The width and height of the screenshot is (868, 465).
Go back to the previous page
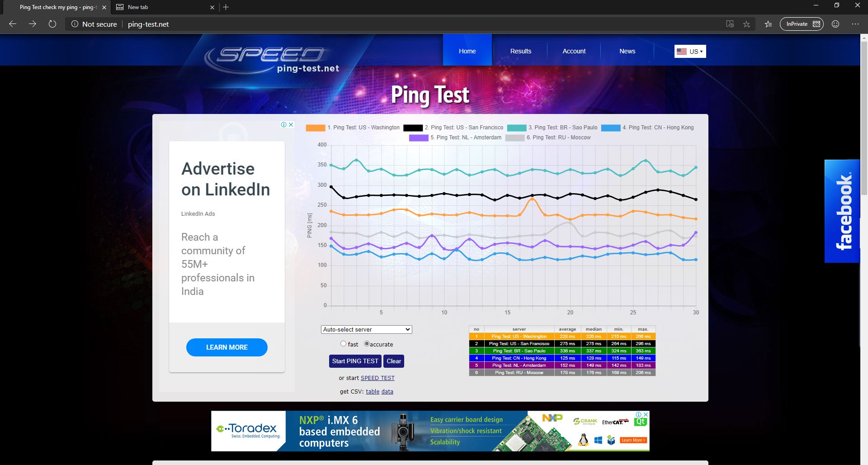pos(13,24)
